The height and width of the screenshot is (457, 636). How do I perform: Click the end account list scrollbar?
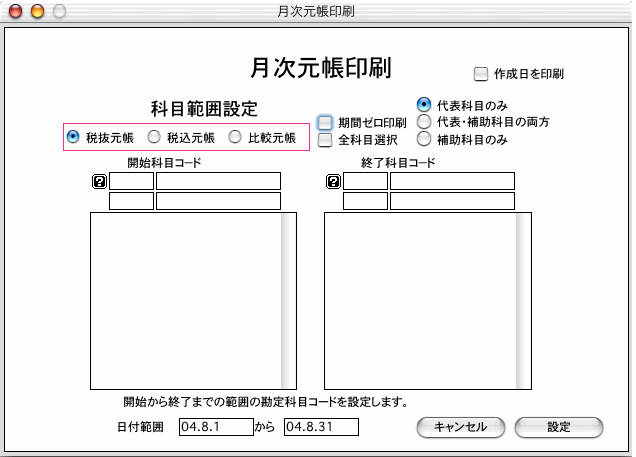tap(523, 300)
